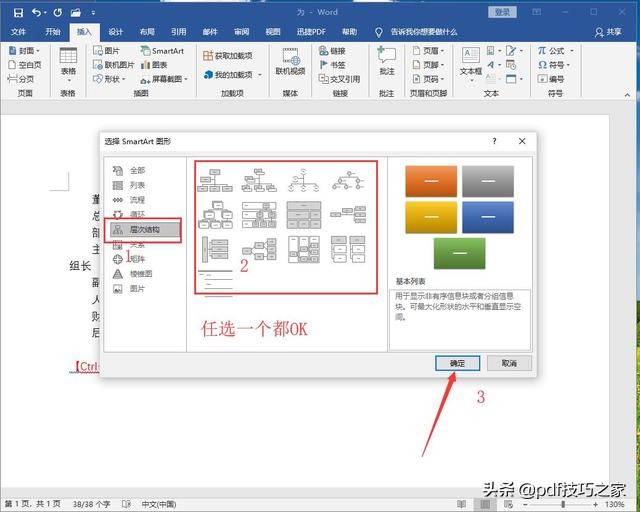The height and width of the screenshot is (512, 640).
Task: Expand the 公式 equation dropdown
Action: 571,51
